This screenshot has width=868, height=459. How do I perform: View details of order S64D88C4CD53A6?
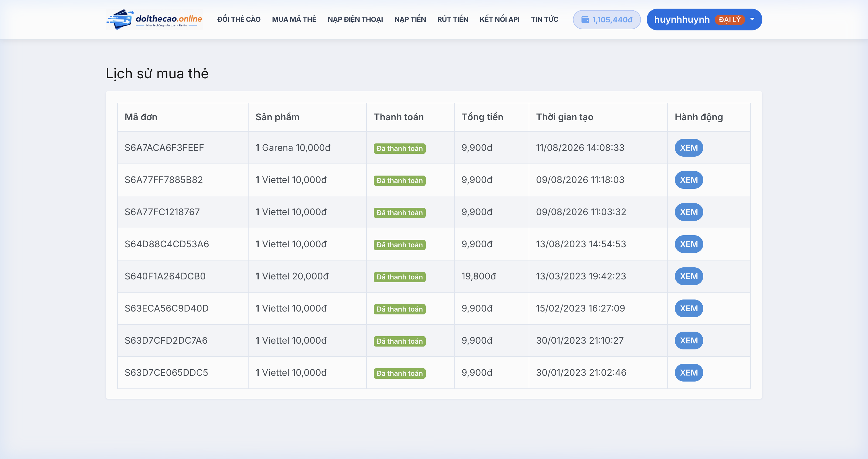click(x=688, y=244)
